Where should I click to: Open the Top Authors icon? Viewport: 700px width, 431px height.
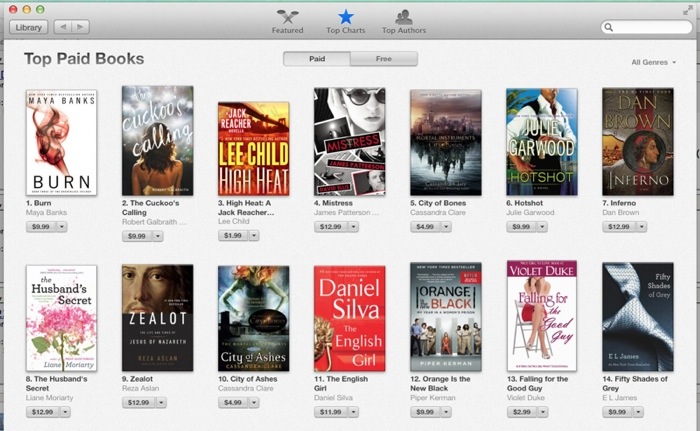(404, 17)
